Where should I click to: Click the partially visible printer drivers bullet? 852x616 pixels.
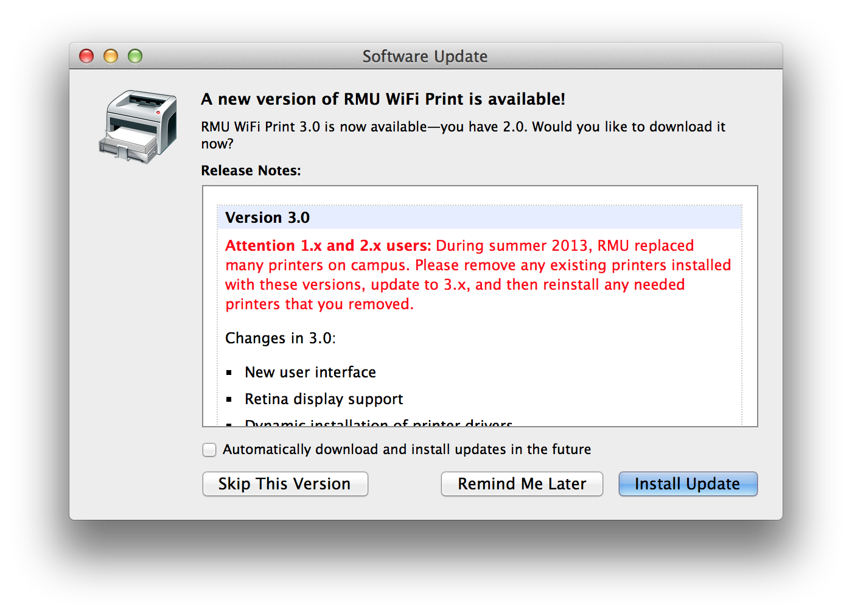click(x=378, y=422)
